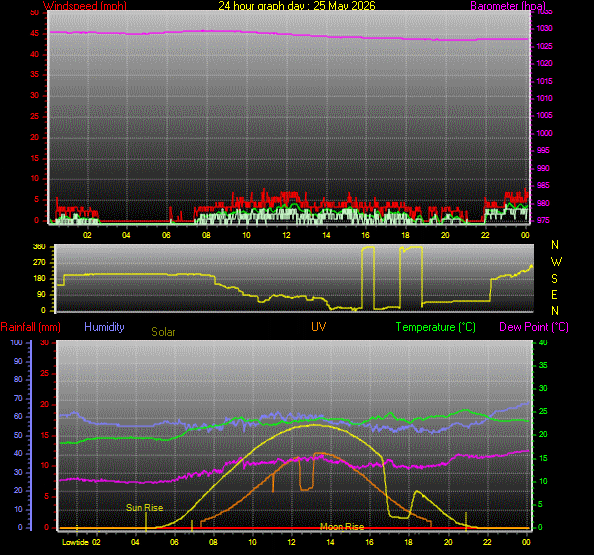This screenshot has width=594, height=555.
Task: Click the Solar legend label
Action: pyautogui.click(x=163, y=332)
